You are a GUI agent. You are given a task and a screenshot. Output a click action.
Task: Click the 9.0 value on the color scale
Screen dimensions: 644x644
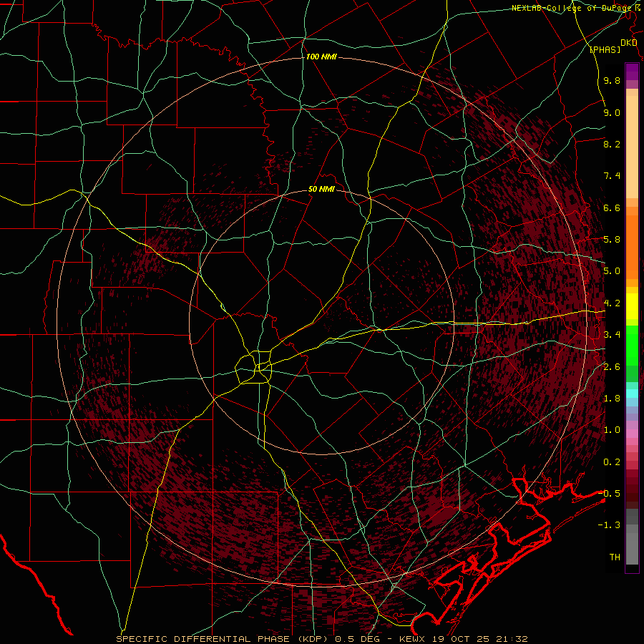point(612,112)
